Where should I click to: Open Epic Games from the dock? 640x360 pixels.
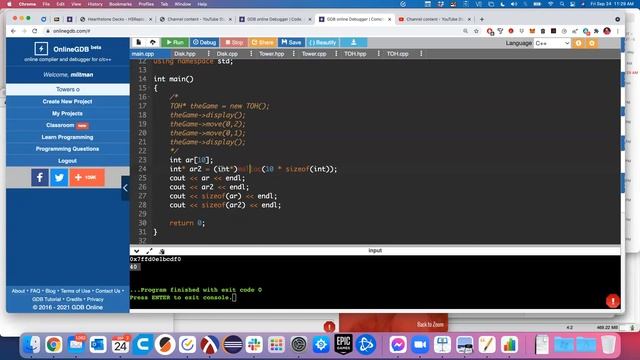coord(343,345)
